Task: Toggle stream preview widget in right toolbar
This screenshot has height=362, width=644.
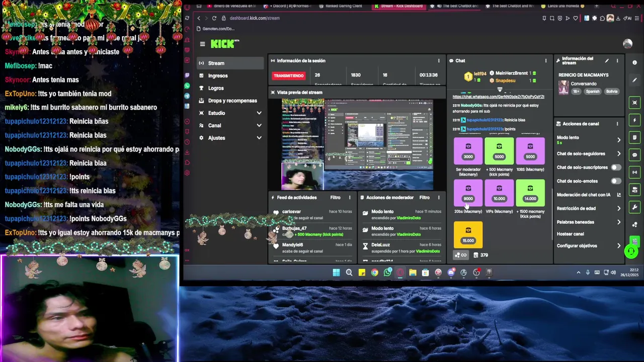Action: (x=634, y=103)
